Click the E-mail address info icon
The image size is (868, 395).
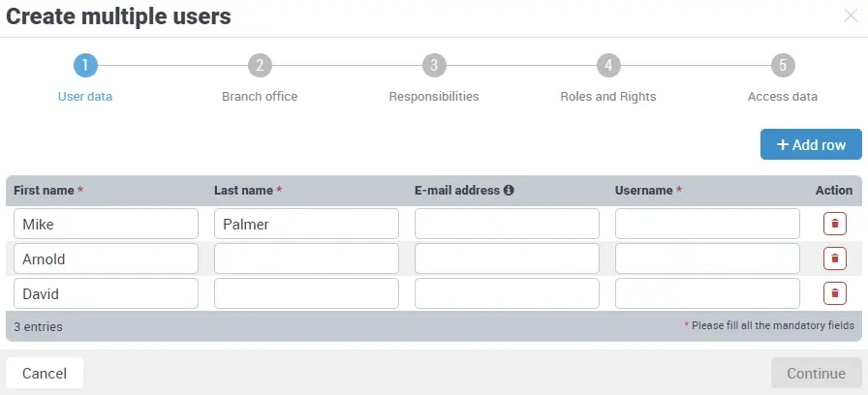pyautogui.click(x=509, y=191)
